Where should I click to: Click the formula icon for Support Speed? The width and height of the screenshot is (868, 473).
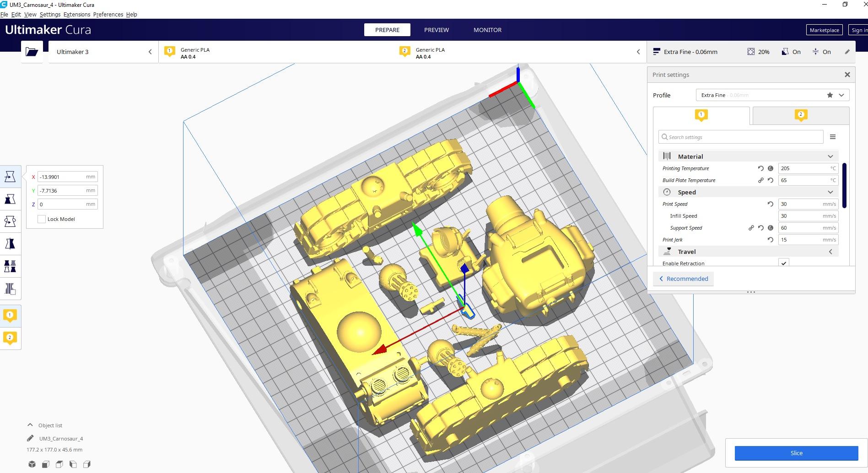pyautogui.click(x=771, y=228)
